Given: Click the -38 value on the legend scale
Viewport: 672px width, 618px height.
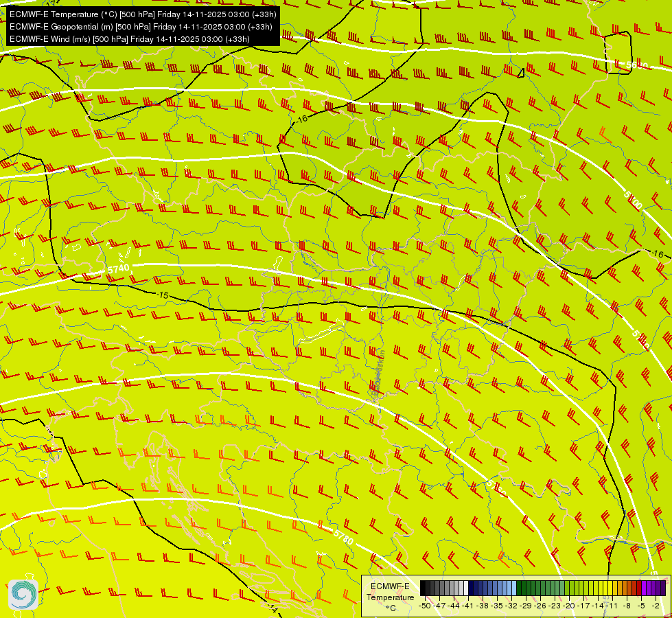Looking at the screenshot, I should tap(482, 606).
